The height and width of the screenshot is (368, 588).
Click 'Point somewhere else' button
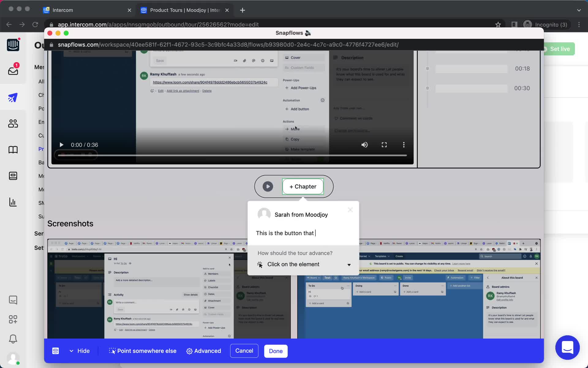pos(143,351)
